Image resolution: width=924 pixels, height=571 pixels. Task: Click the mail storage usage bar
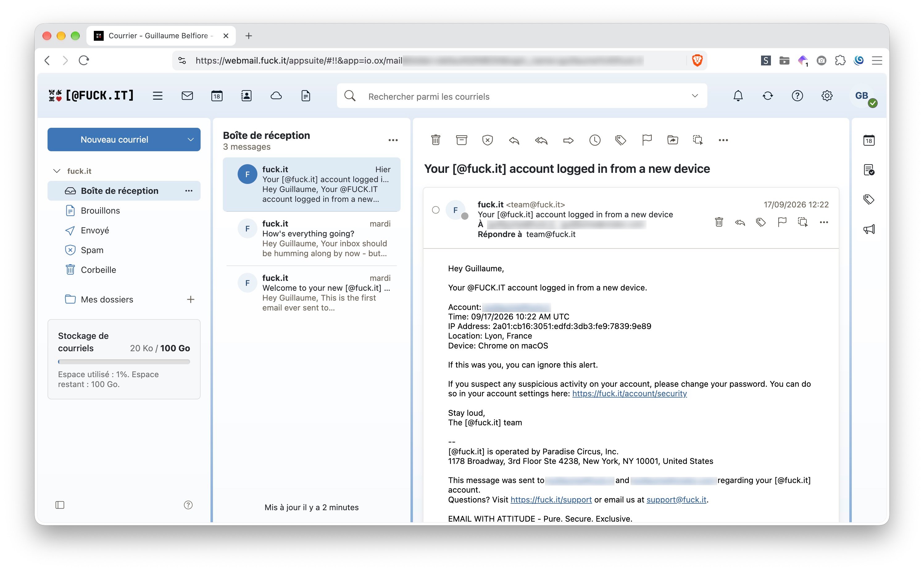tap(124, 361)
